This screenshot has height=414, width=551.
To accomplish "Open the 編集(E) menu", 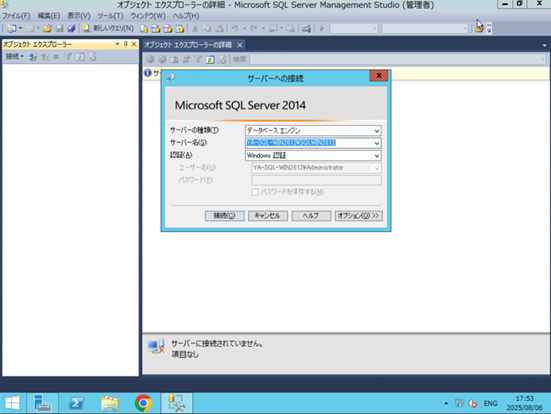I will [48, 16].
